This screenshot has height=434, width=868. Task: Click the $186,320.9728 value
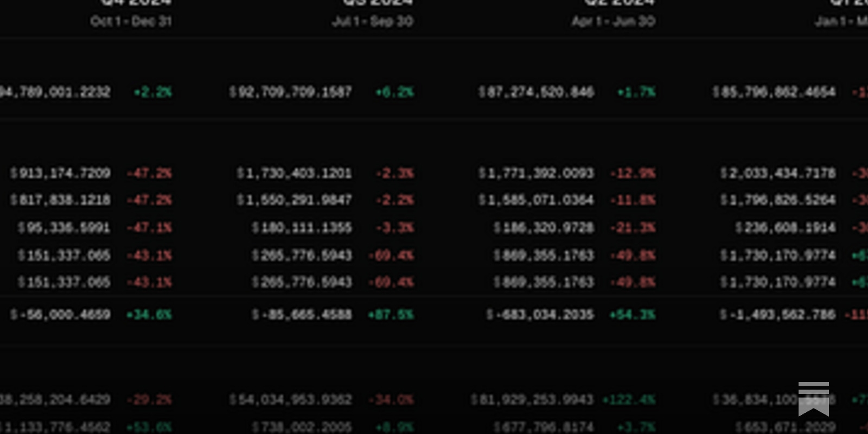(x=544, y=227)
